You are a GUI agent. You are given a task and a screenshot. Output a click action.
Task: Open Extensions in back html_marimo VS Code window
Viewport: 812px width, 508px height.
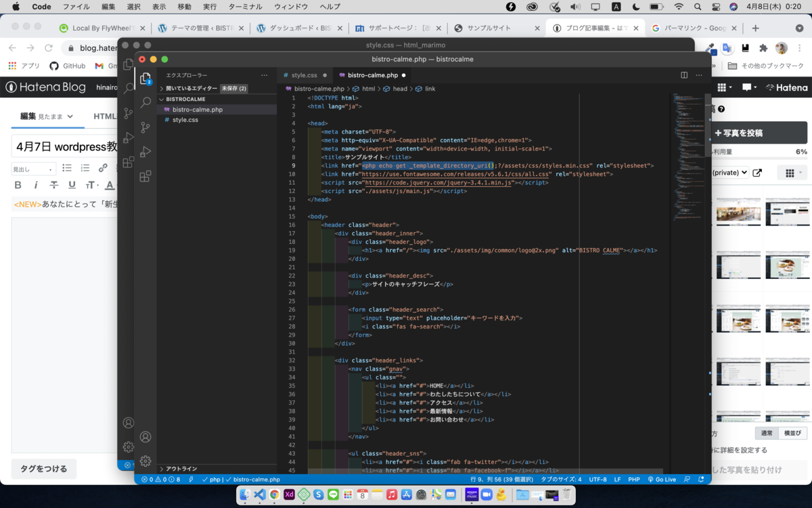point(128,163)
